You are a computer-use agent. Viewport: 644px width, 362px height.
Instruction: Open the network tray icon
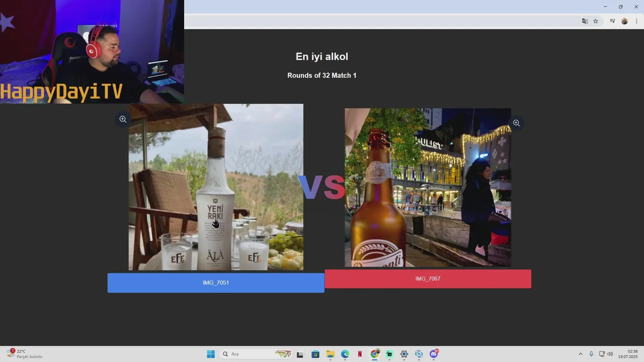602,354
